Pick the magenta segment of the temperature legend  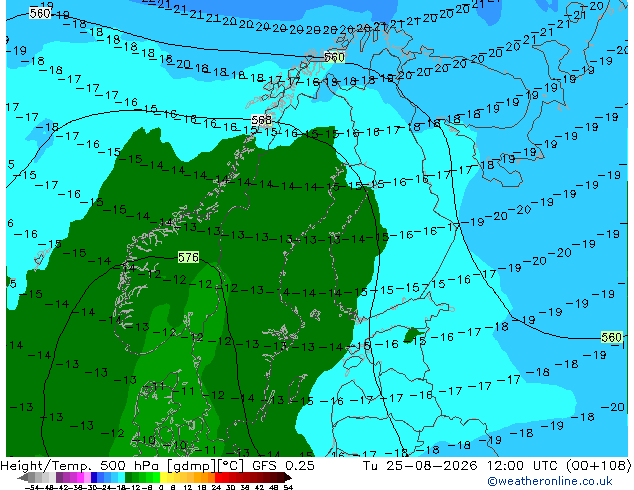tap(80, 477)
